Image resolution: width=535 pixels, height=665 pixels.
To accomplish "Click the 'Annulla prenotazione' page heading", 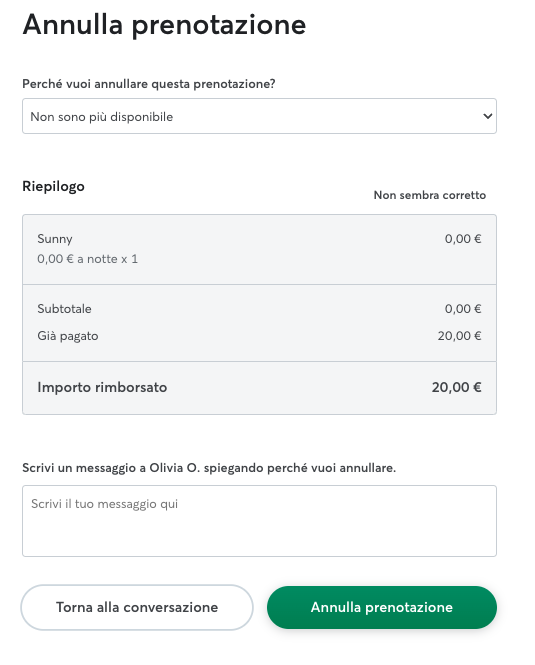I will 164,25.
